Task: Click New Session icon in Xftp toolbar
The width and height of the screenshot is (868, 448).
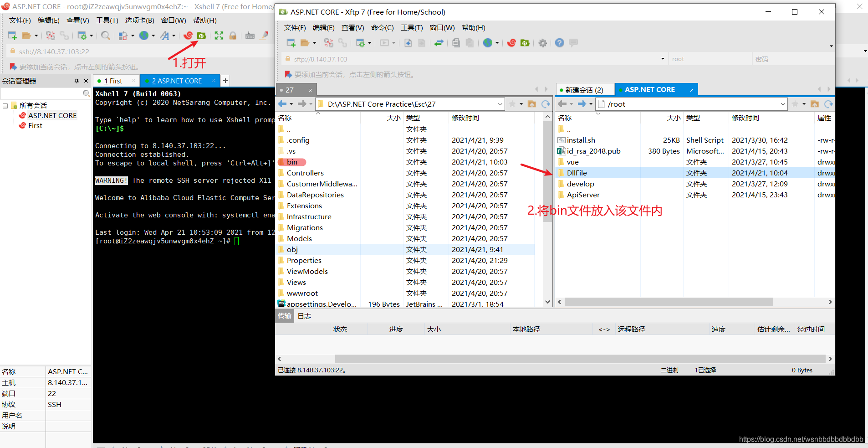Action: (x=291, y=43)
